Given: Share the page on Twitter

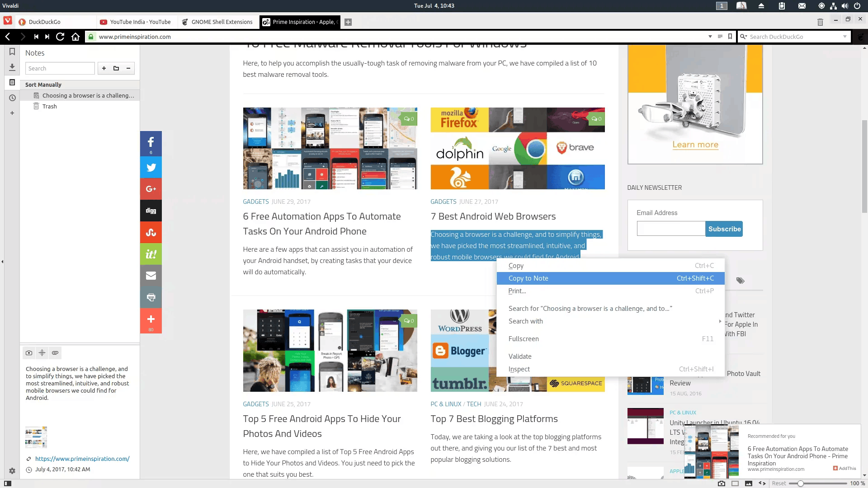Looking at the screenshot, I should pos(151,167).
